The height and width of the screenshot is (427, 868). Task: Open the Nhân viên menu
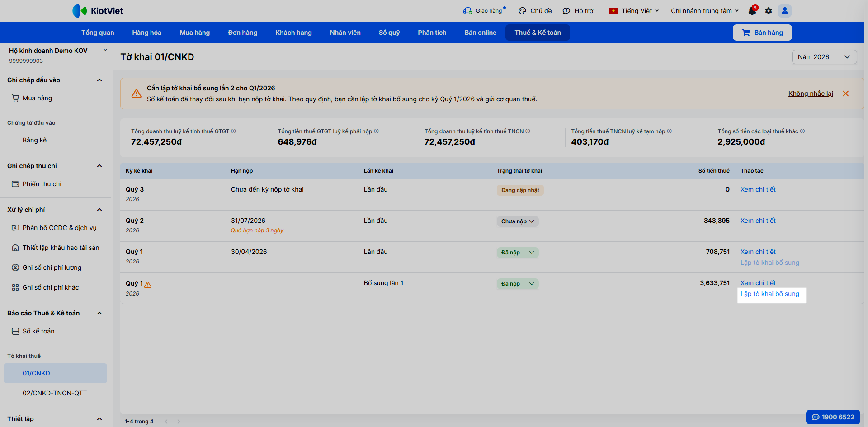coord(345,33)
